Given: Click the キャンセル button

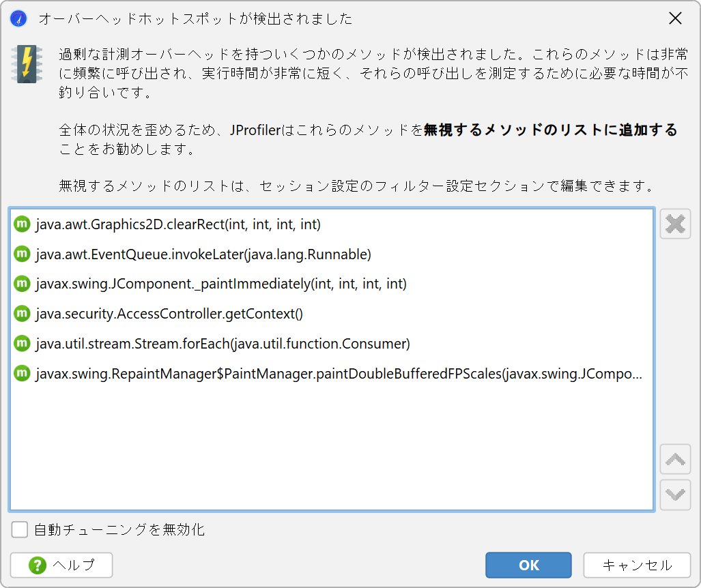Looking at the screenshot, I should click(x=637, y=565).
